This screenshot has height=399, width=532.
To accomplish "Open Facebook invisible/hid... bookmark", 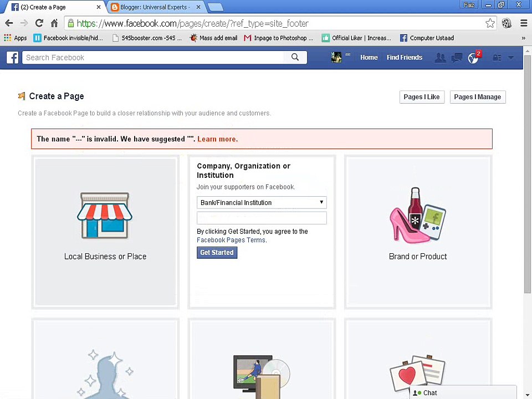I will click(x=68, y=38).
